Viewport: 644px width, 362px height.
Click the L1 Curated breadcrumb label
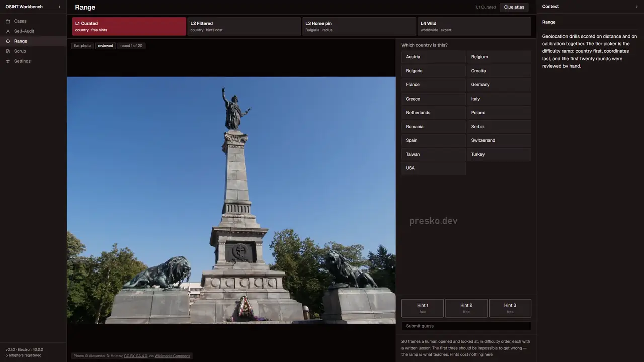click(486, 7)
